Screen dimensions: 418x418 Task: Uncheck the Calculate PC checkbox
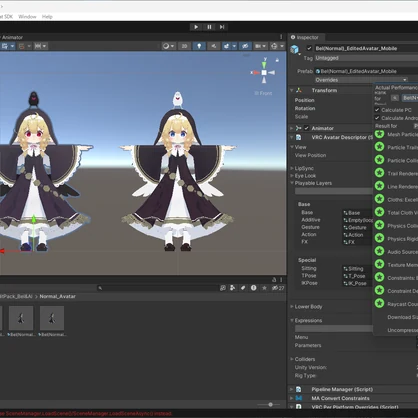377,110
